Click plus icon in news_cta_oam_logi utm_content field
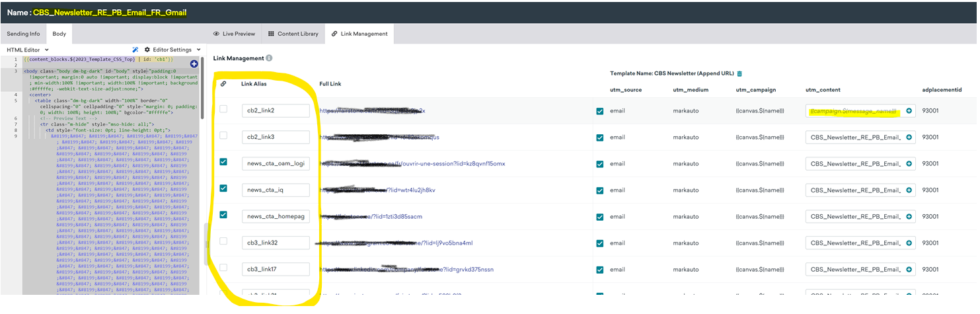 click(x=909, y=164)
